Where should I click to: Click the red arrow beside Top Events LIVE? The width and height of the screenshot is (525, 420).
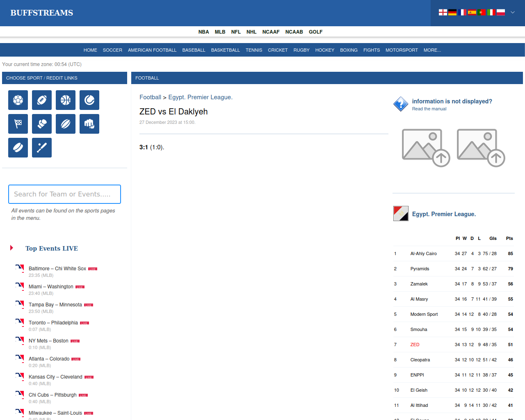pyautogui.click(x=12, y=248)
